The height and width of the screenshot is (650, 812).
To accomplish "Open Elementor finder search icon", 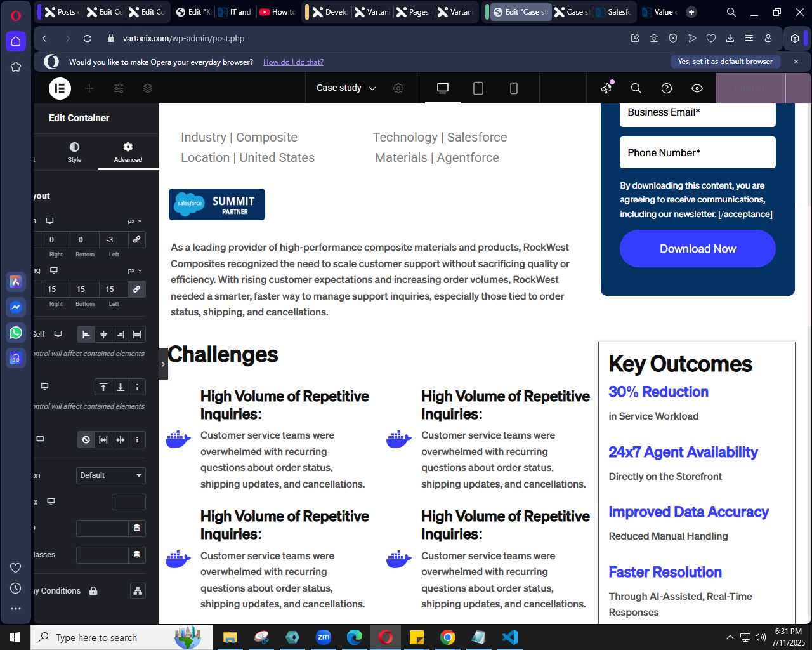I will pyautogui.click(x=636, y=88).
